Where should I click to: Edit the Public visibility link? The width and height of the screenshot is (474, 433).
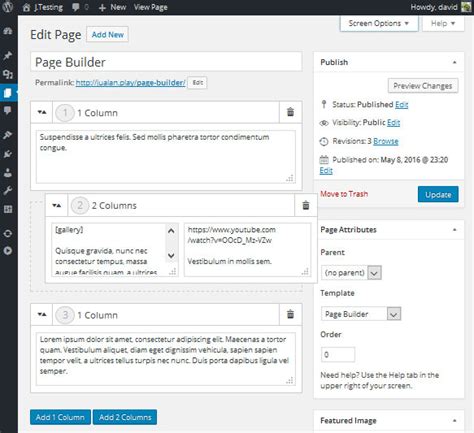pyautogui.click(x=393, y=123)
